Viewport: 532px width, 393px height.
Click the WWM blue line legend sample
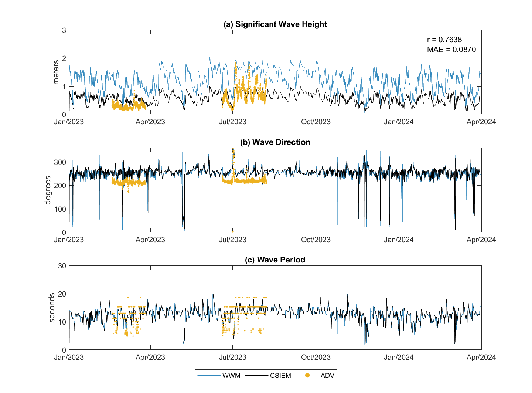(x=209, y=376)
